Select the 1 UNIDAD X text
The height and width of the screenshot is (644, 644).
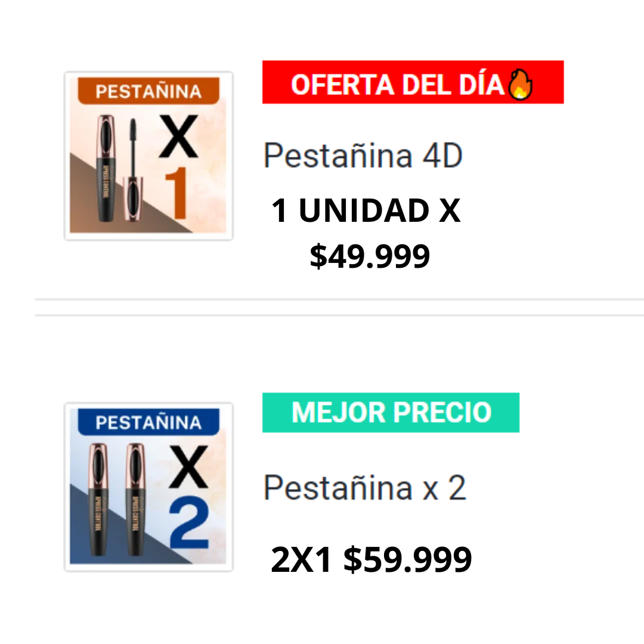point(366,211)
